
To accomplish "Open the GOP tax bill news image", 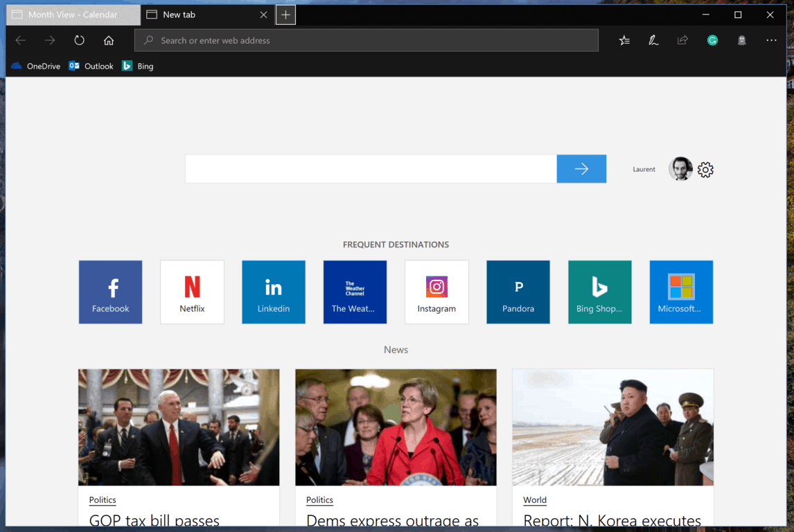I will tap(179, 427).
